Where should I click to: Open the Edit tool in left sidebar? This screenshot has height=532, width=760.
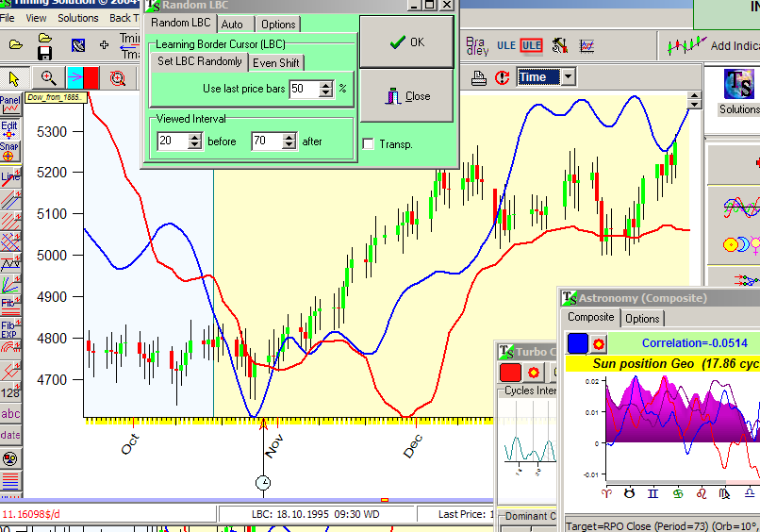click(10, 127)
